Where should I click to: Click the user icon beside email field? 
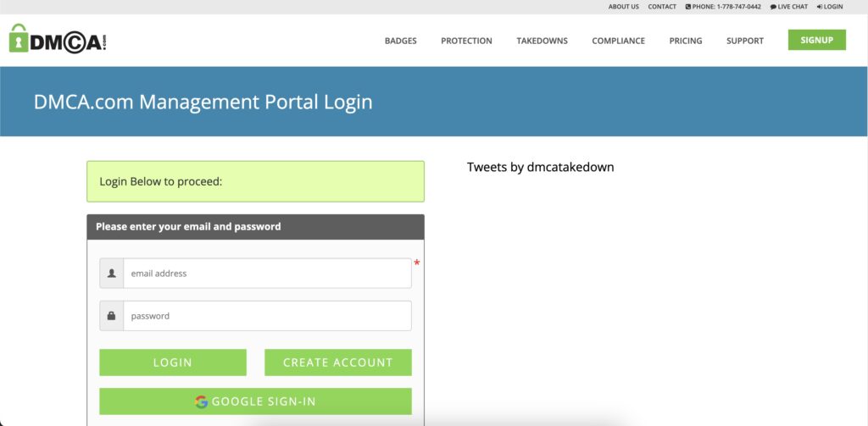[x=112, y=274]
